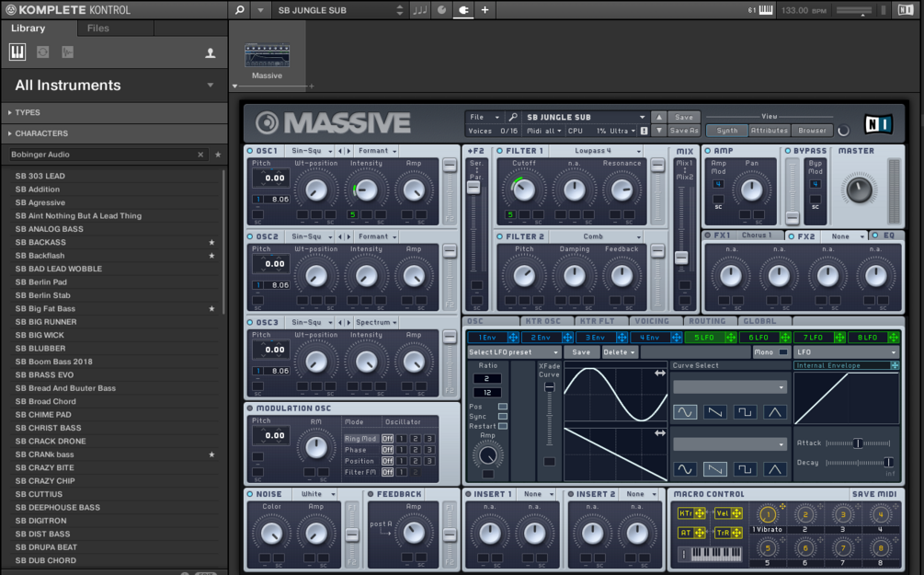The image size is (924, 575).
Task: Click the AT macro modulation source
Action: [691, 533]
